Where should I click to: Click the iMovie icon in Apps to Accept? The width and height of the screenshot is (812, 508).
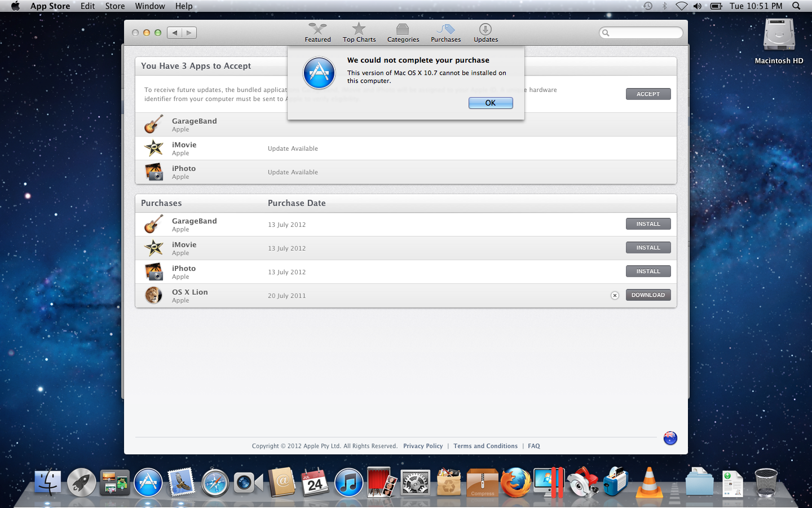[x=153, y=148]
